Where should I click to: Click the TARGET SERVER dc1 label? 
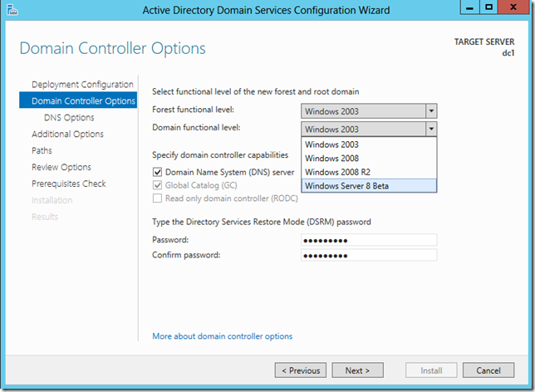click(x=484, y=47)
